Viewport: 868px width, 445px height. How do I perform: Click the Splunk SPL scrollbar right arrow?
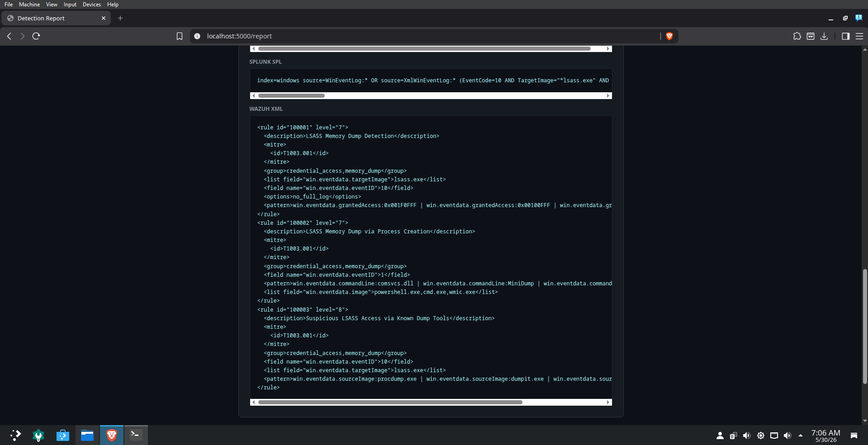pyautogui.click(x=608, y=95)
